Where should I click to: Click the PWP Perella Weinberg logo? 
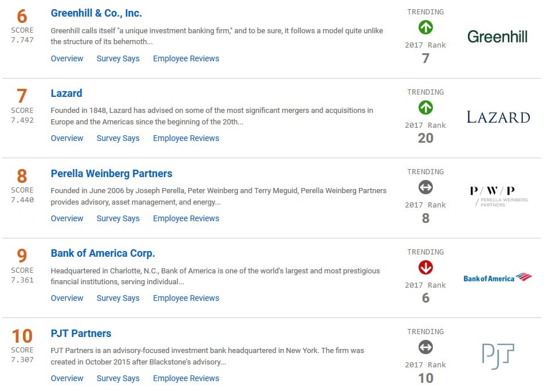point(498,195)
